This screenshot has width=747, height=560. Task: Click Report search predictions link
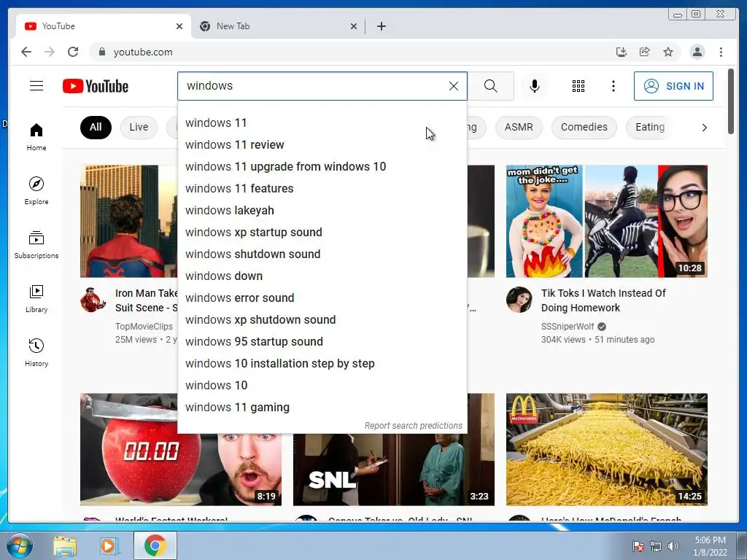(x=413, y=426)
